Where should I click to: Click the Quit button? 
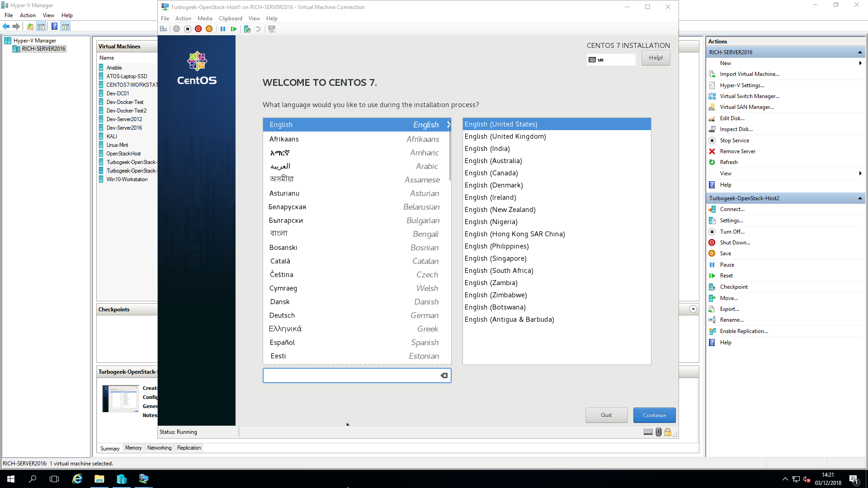pyautogui.click(x=606, y=415)
